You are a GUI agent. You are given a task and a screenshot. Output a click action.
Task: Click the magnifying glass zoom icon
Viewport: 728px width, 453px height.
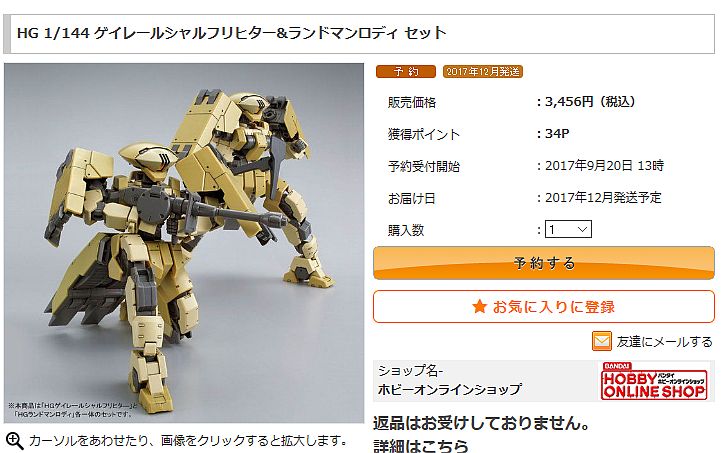pos(14,441)
